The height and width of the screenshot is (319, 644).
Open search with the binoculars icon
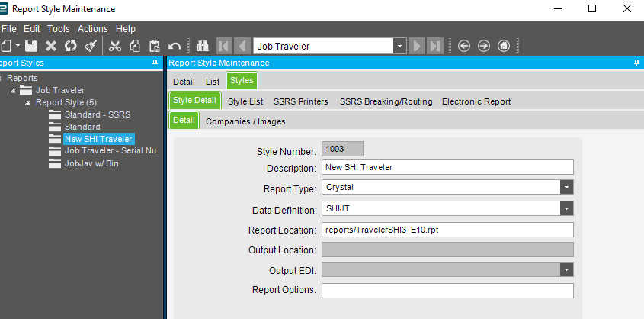coord(203,46)
